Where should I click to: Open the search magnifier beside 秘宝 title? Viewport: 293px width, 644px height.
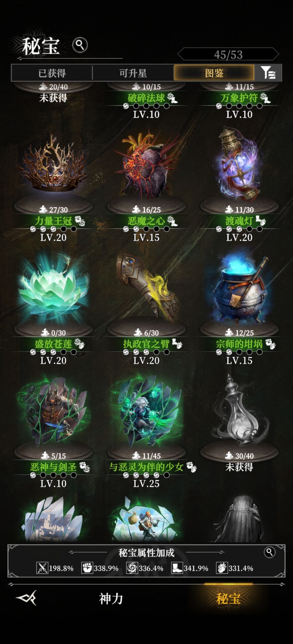(x=80, y=45)
